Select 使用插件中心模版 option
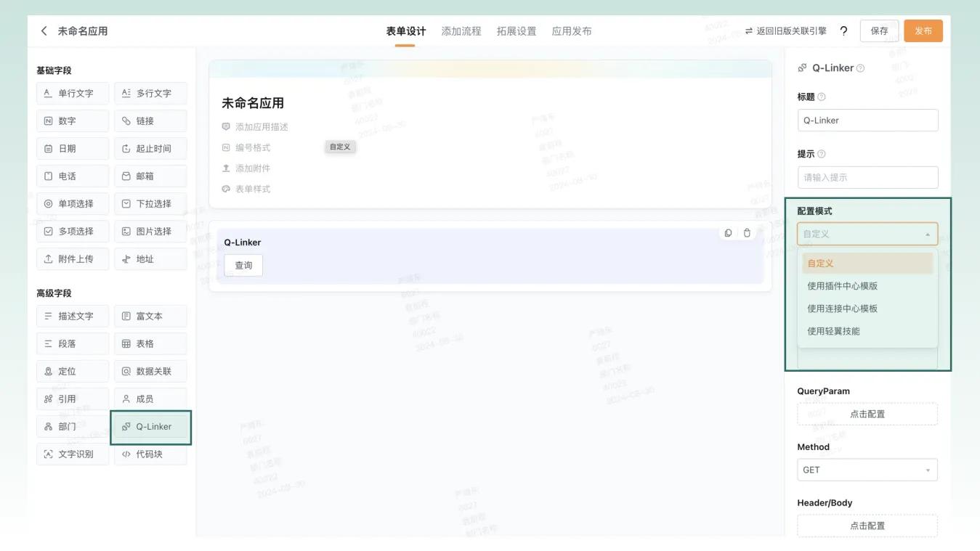This screenshot has width=980, height=551. tap(867, 286)
